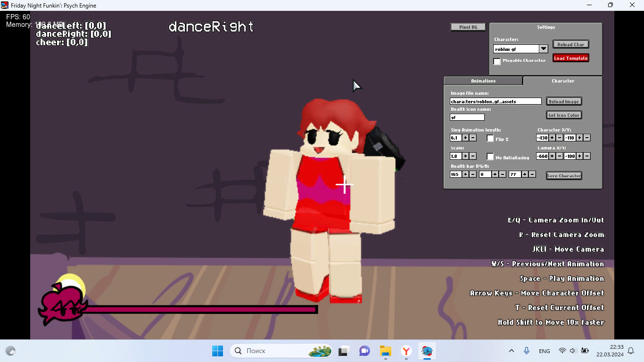
Task: Decrease Character Y value with minus
Action: [587, 138]
